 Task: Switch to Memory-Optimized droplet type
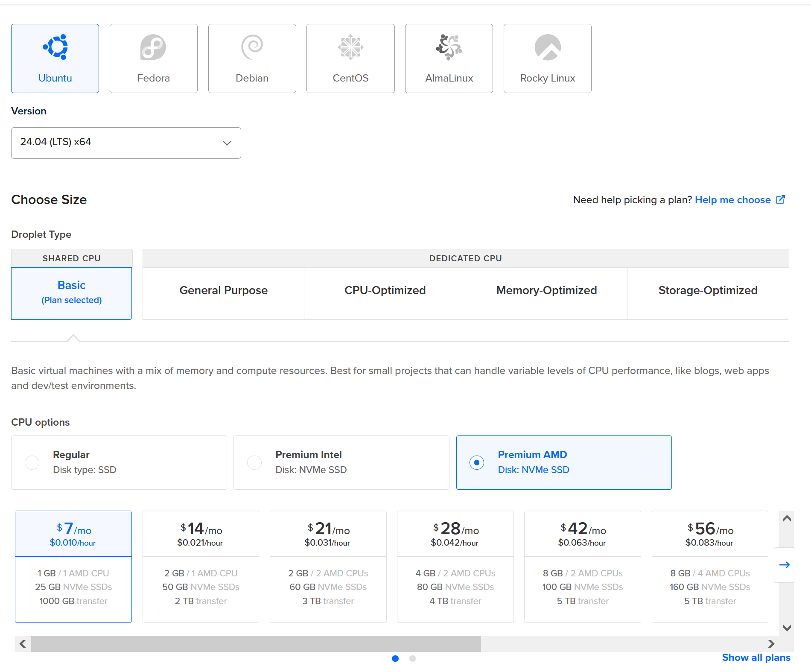point(546,293)
